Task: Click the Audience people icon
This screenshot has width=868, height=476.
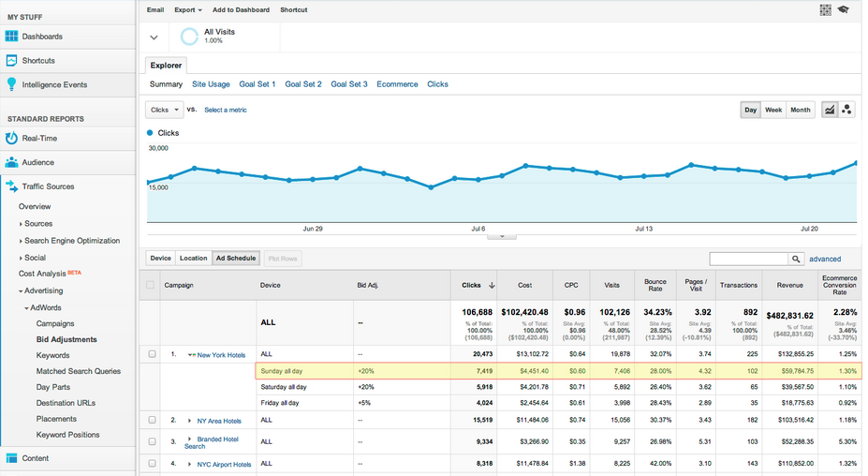Action: point(12,162)
